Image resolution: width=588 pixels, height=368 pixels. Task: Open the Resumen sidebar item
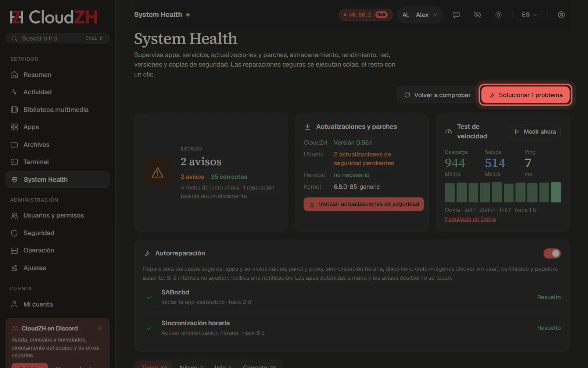57,75
